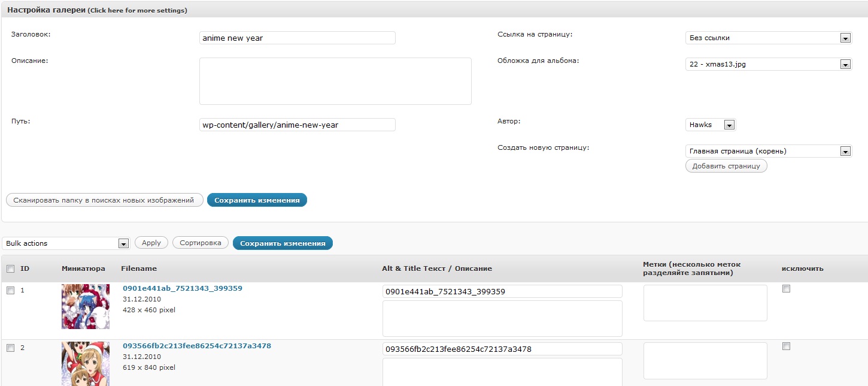Image resolution: width=868 pixels, height=386 pixels.
Task: Open thumbnail of image ID 1
Action: point(86,306)
